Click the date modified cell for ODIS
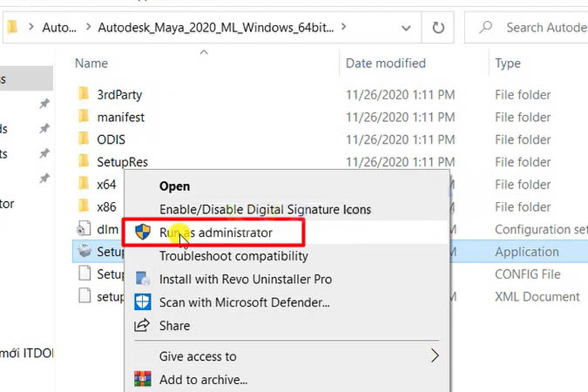The height and width of the screenshot is (392, 588). 400,140
